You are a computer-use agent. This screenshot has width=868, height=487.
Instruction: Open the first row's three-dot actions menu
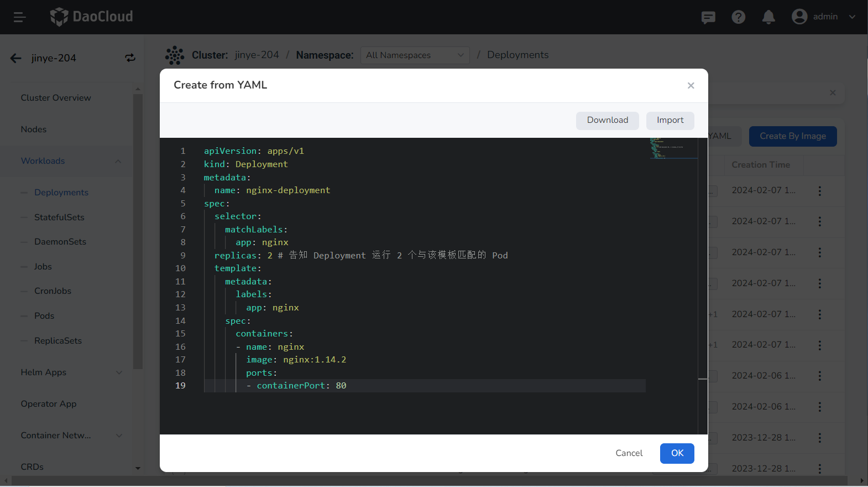tap(819, 191)
